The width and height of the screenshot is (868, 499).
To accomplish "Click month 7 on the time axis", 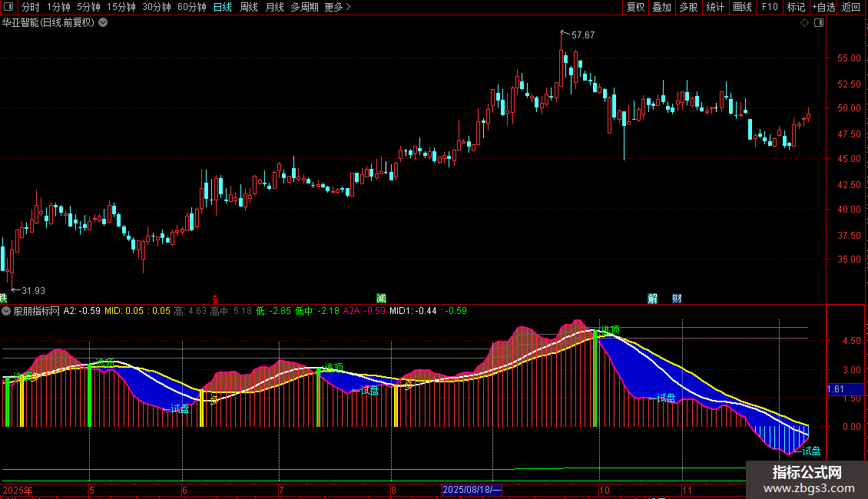I will pyautogui.click(x=281, y=490).
